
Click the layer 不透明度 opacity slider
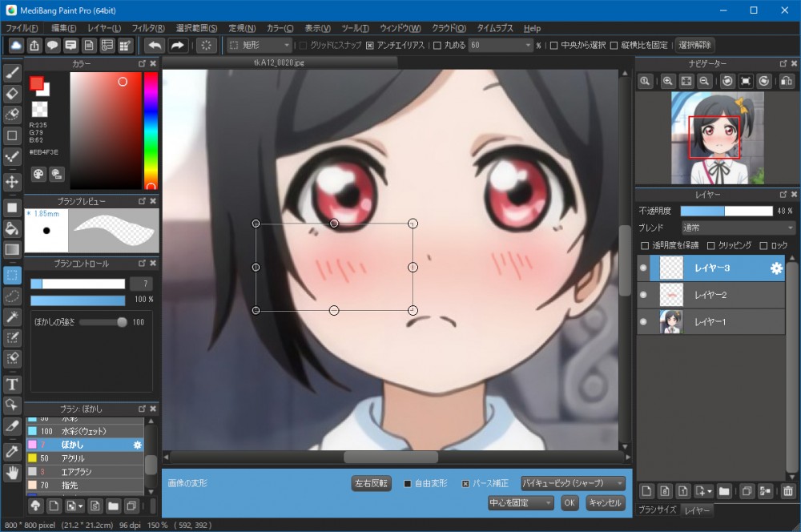point(727,211)
